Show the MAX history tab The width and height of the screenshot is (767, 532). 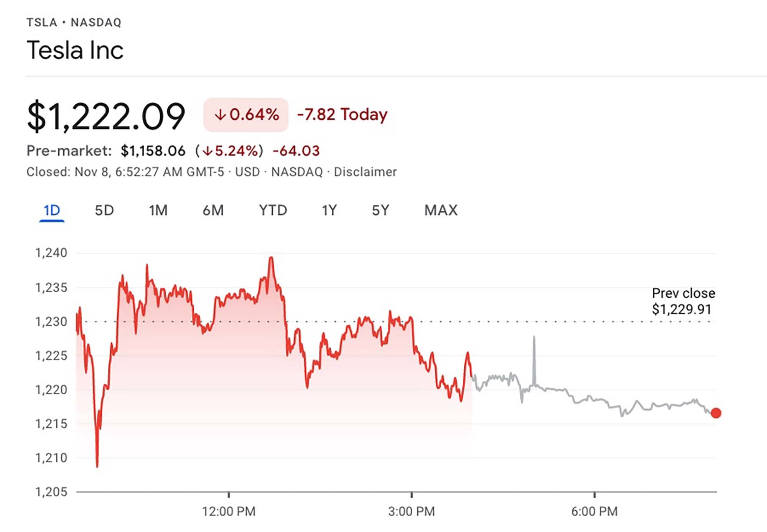tap(441, 211)
